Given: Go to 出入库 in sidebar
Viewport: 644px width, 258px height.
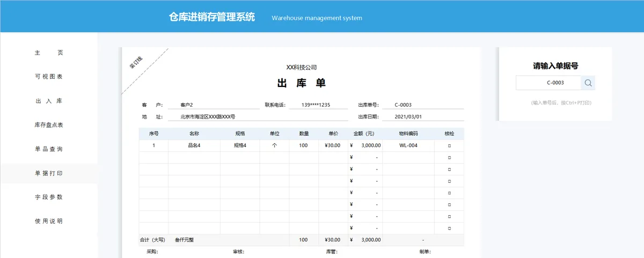Looking at the screenshot, I should click(49, 101).
